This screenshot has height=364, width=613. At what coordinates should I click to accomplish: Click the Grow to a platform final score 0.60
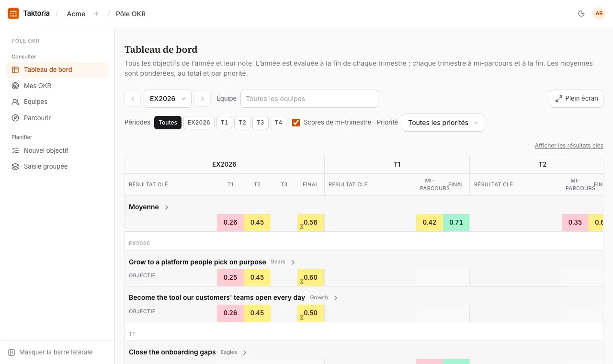(x=311, y=278)
